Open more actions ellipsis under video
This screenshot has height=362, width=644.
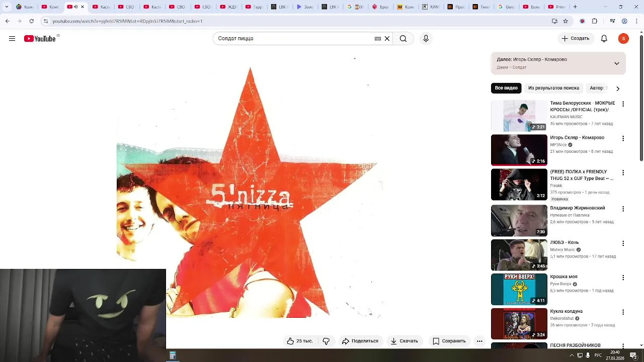(479, 341)
